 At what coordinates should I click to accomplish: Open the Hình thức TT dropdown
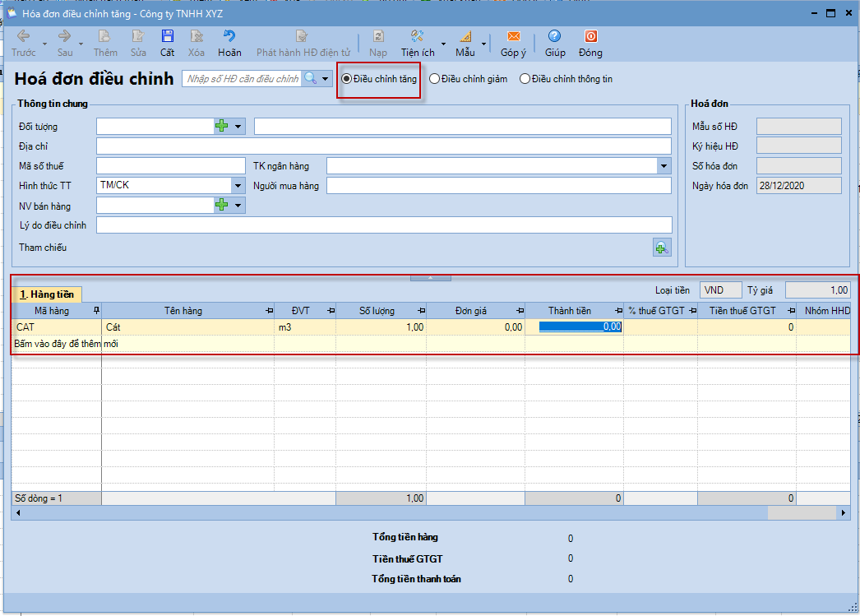[238, 185]
